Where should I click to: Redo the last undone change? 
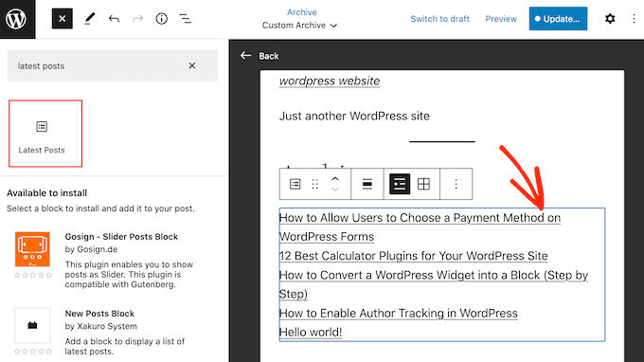[x=137, y=19]
